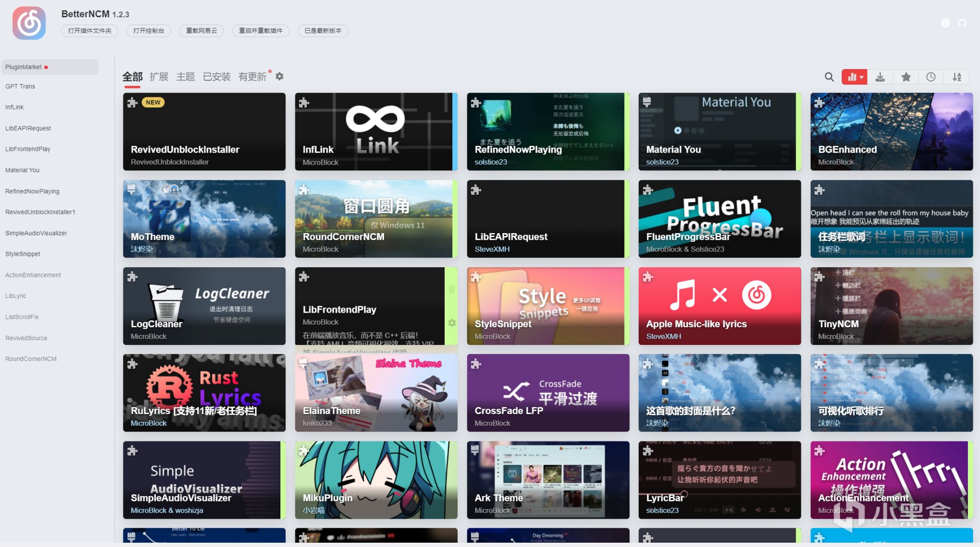Click 打开插件文件夹 button
The width and height of the screenshot is (980, 547).
[90, 31]
